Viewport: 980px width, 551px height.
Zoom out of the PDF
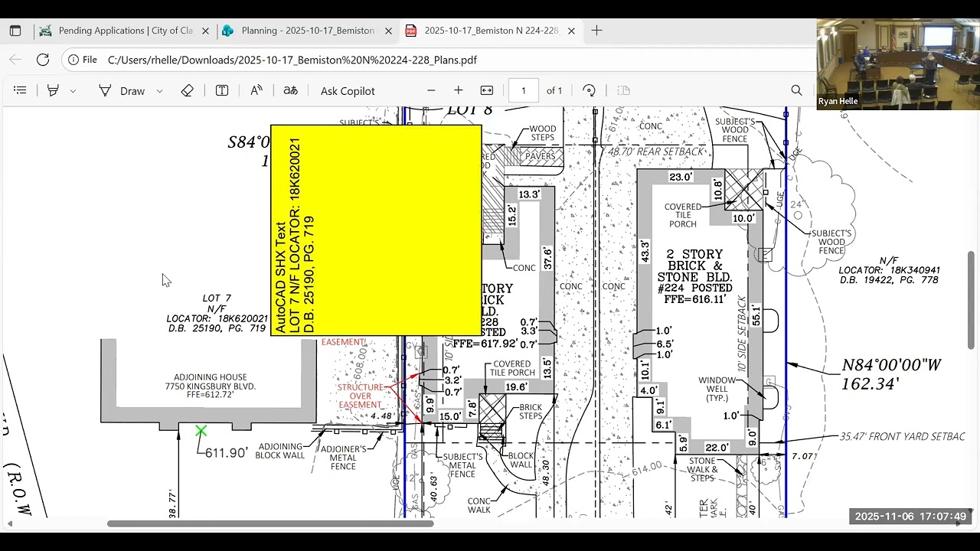pyautogui.click(x=431, y=90)
